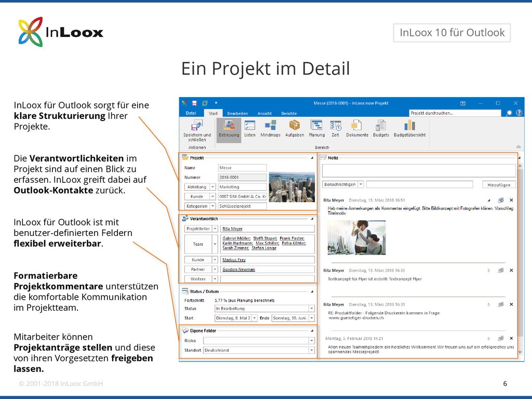Click the help question mark icon
This screenshot has height=399, width=532.
[519, 113]
